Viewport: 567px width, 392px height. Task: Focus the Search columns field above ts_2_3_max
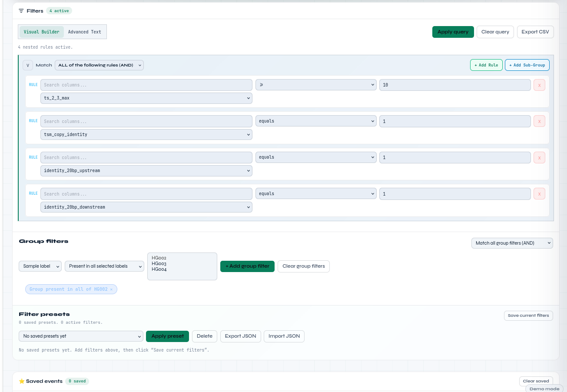click(x=146, y=85)
